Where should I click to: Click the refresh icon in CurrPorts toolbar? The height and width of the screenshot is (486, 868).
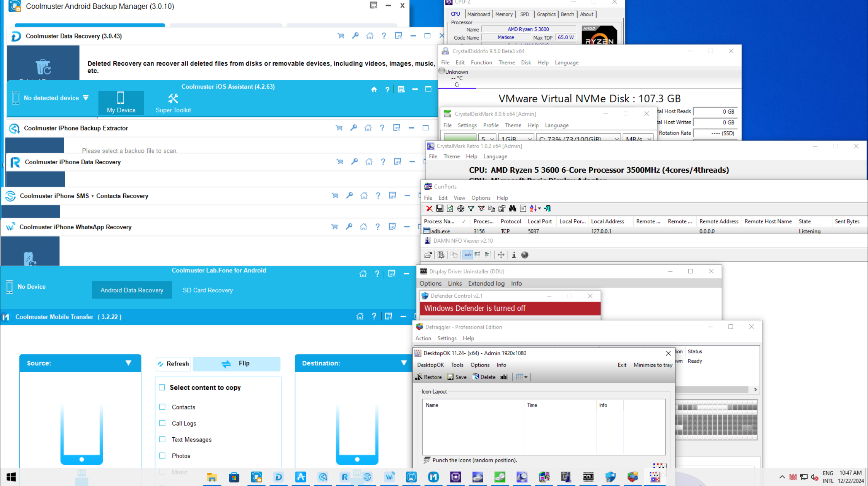[x=450, y=208]
